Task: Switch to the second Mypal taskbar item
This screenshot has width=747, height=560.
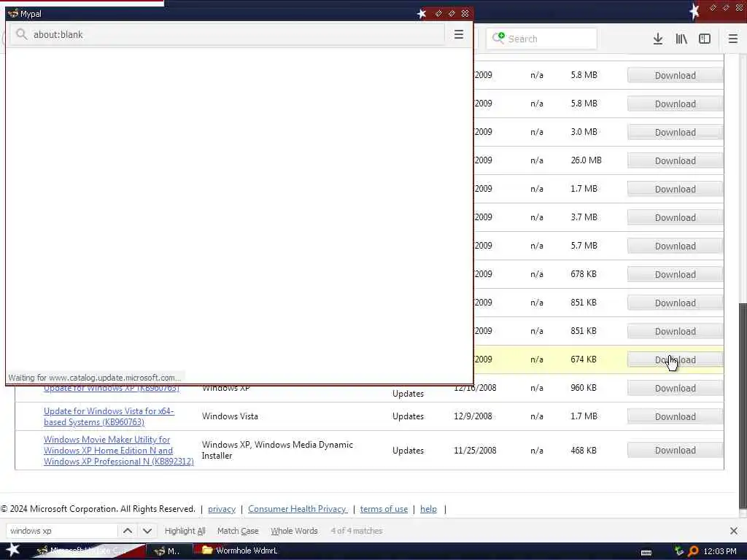Action: coord(168,551)
